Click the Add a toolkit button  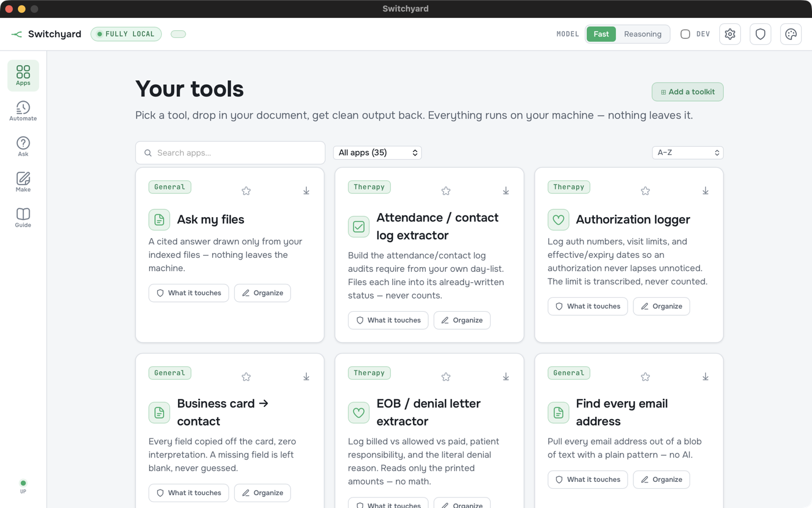tap(688, 92)
